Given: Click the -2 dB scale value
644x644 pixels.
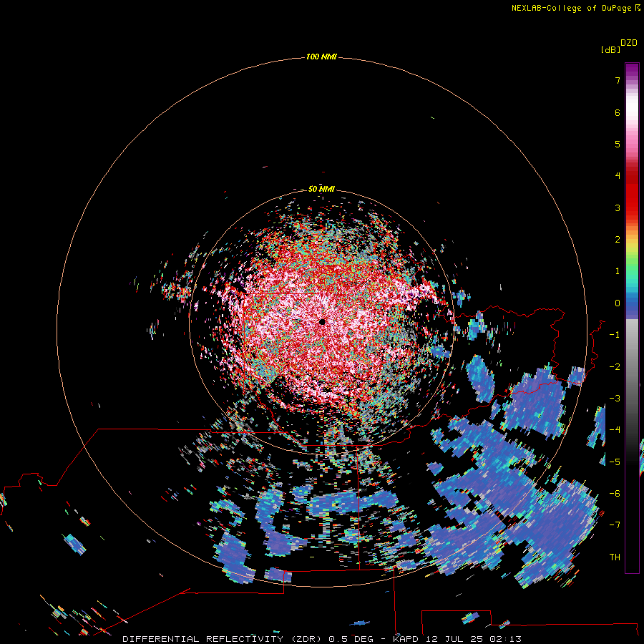Looking at the screenshot, I should coord(615,366).
